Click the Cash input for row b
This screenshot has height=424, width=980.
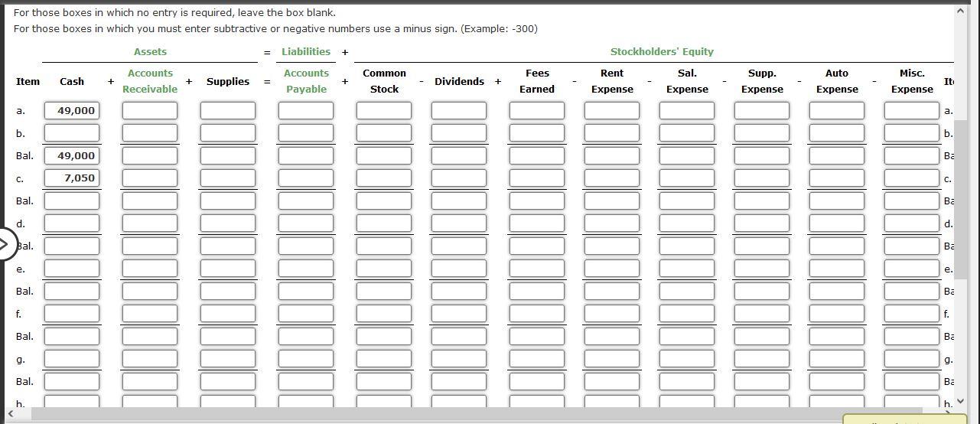pos(72,133)
